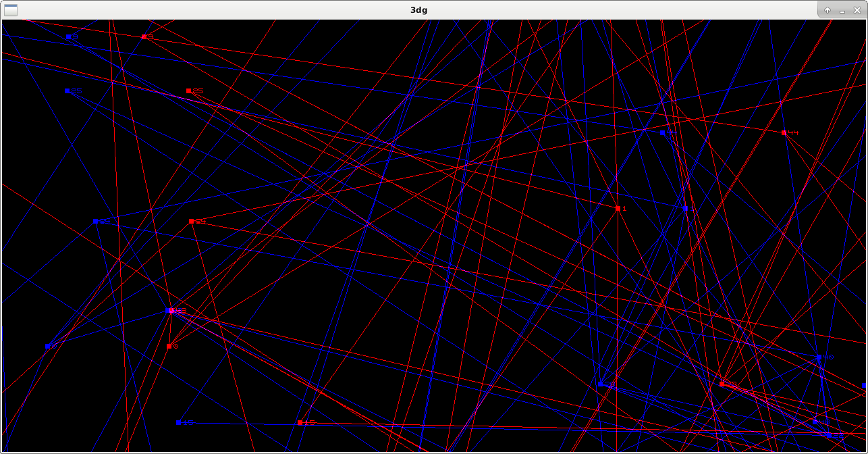This screenshot has height=454, width=868.
Task: Pick the red node labeled 1
Action: click(618, 209)
